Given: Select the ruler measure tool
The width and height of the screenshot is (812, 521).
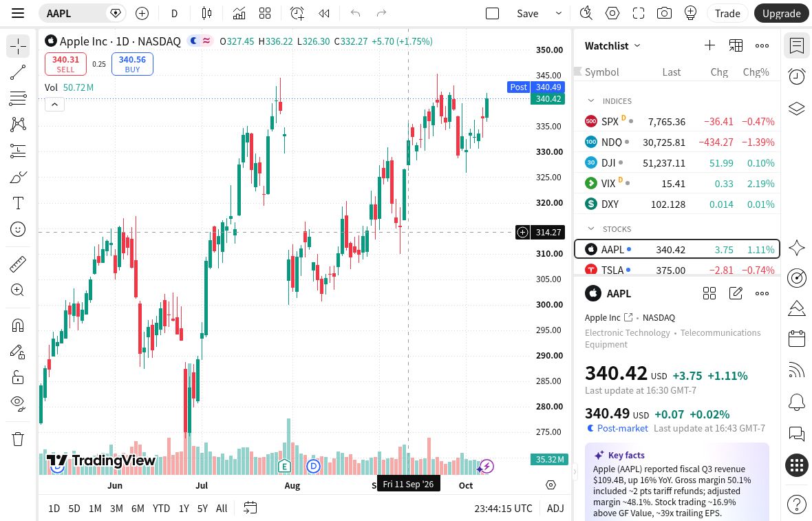Looking at the screenshot, I should (x=18, y=264).
